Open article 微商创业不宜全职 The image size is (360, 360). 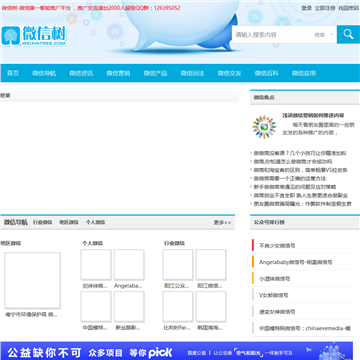tap(301, 195)
